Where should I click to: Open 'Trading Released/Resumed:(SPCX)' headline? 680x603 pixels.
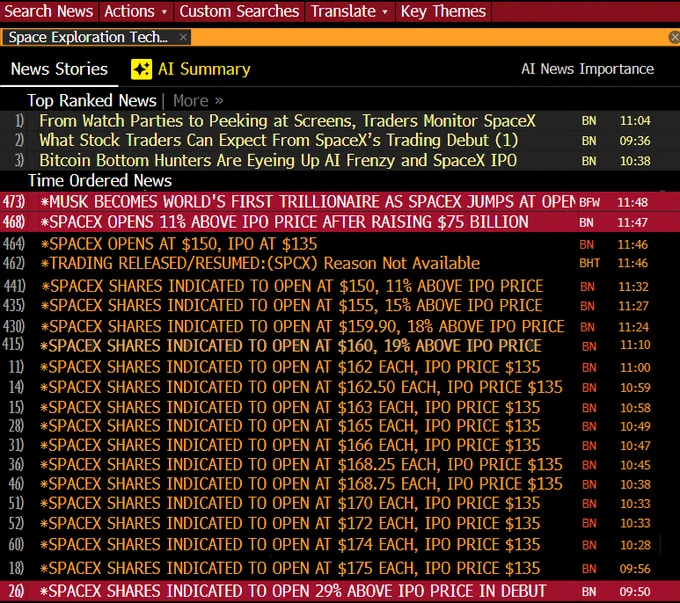click(x=260, y=263)
